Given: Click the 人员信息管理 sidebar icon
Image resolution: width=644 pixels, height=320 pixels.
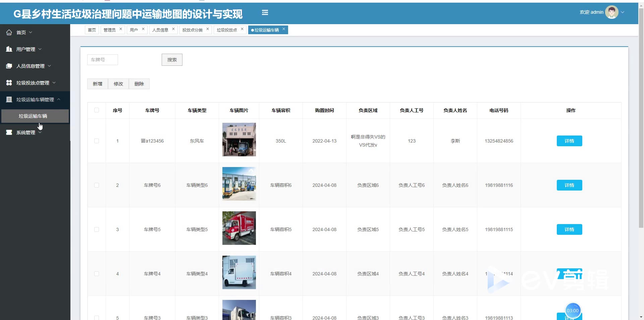Looking at the screenshot, I should (9, 66).
